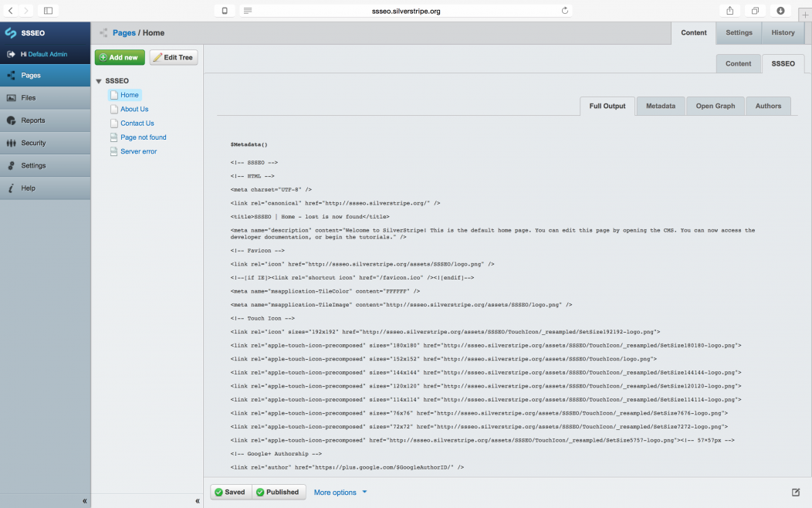Toggle the Safari sidebar button

click(48, 10)
